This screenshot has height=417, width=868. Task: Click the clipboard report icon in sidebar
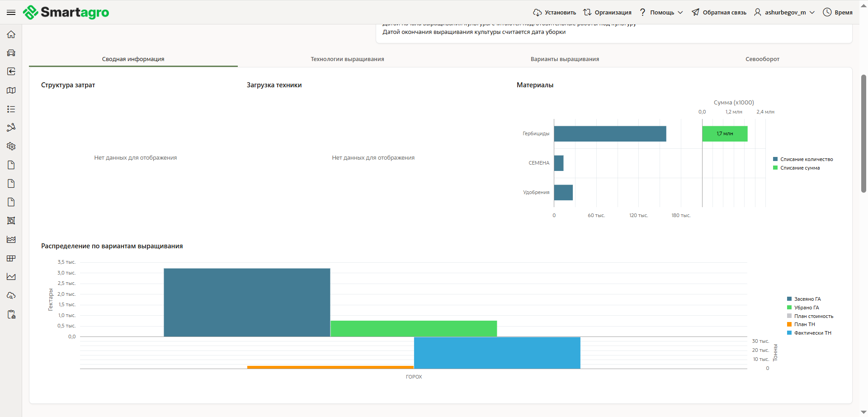(x=11, y=314)
